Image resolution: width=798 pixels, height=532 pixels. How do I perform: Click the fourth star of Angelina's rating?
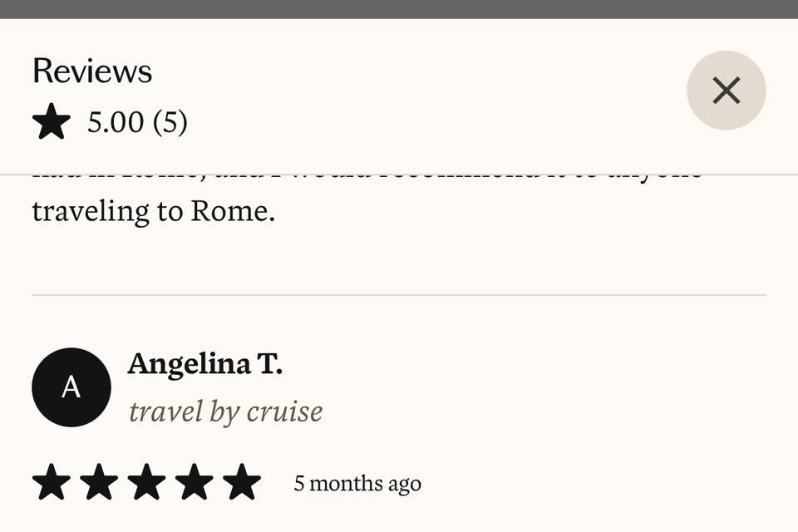[195, 481]
